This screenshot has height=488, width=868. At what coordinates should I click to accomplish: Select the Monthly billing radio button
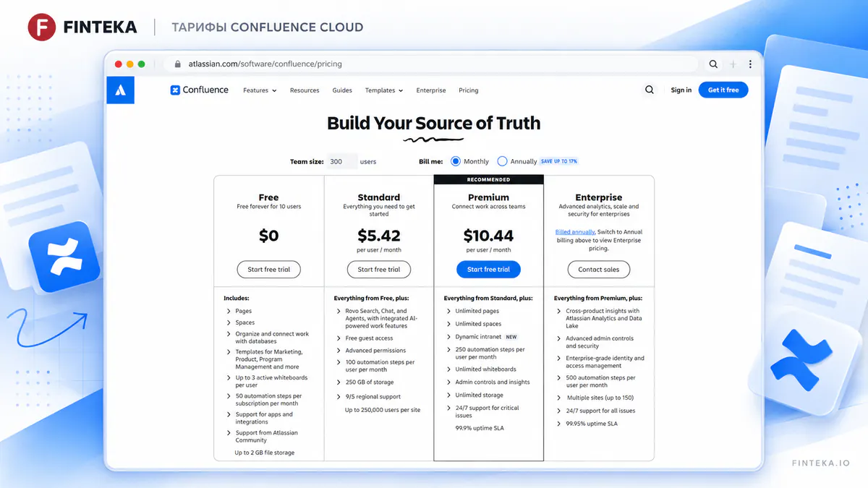pos(456,161)
